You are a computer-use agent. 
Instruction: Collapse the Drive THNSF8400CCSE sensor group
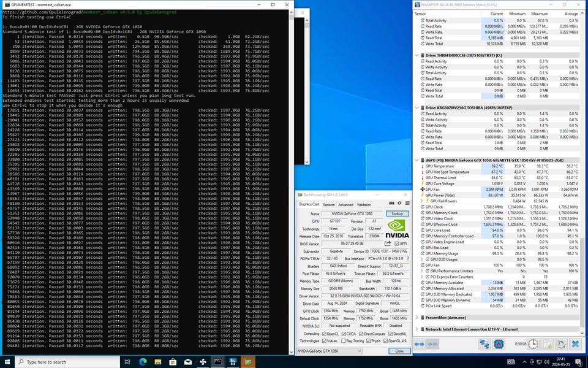tap(417, 55)
